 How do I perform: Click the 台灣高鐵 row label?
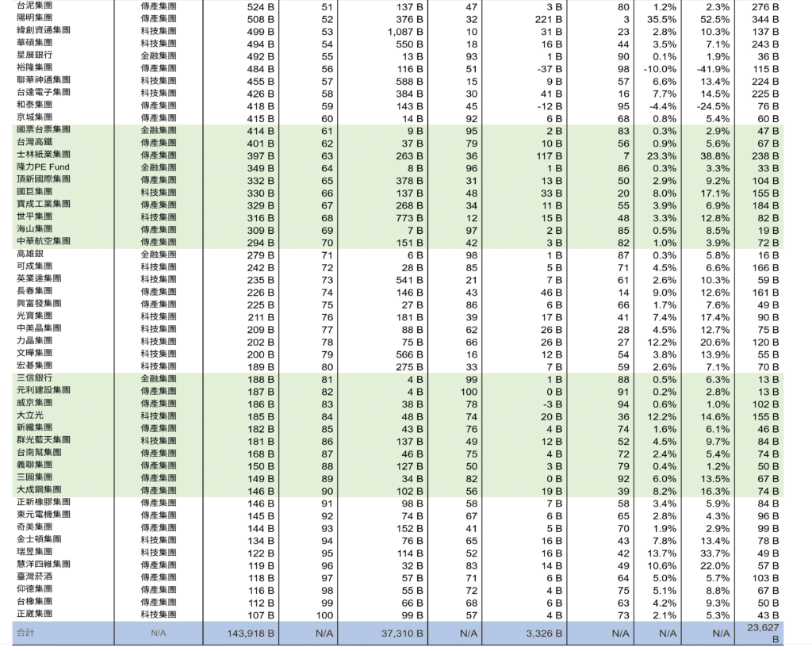pyautogui.click(x=34, y=143)
